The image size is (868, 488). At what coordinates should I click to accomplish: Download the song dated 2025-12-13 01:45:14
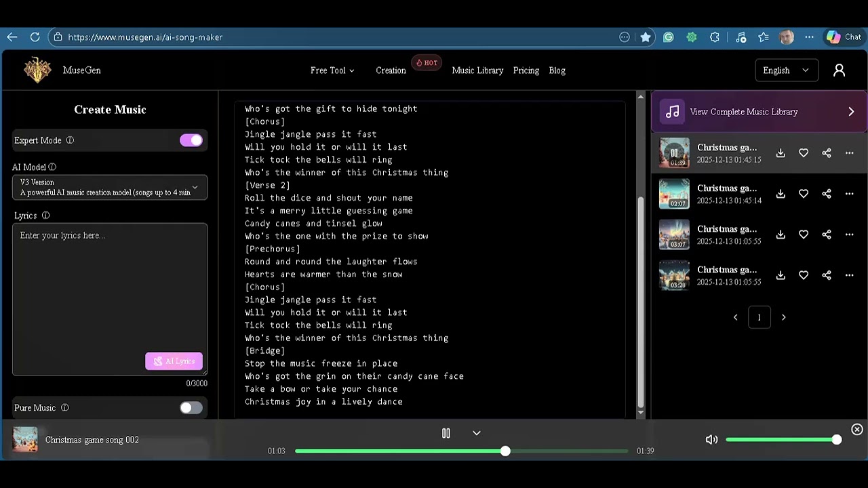point(781,194)
